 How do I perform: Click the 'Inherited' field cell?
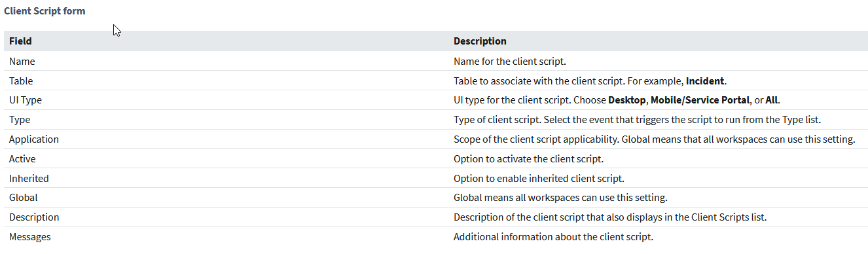(x=29, y=178)
